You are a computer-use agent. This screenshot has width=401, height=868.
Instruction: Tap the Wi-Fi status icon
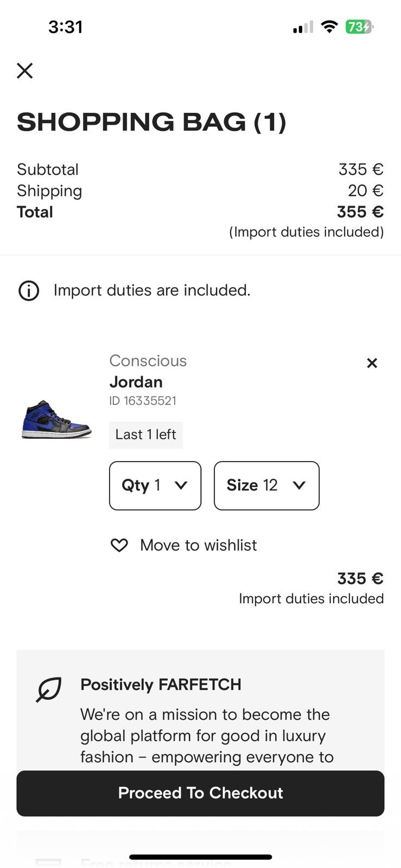329,27
